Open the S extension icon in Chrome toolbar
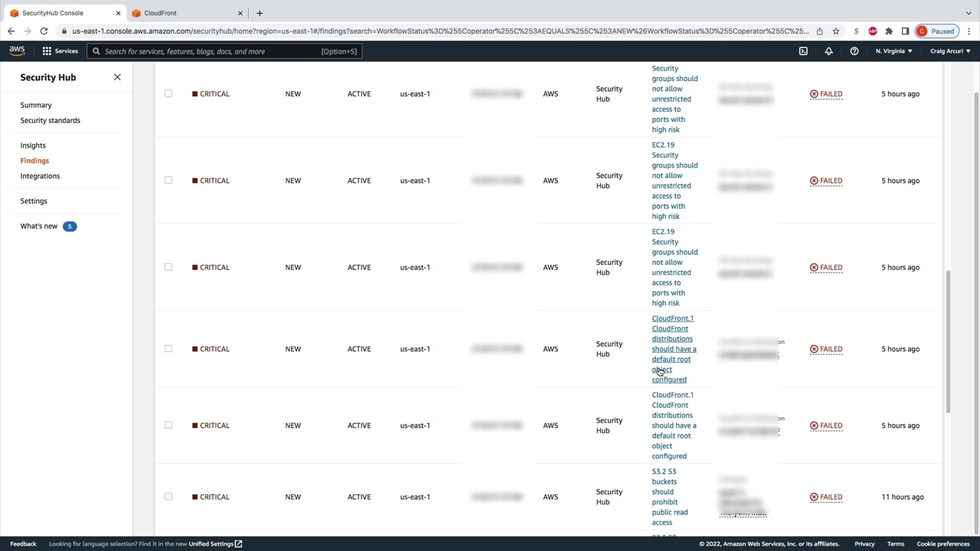The width and height of the screenshot is (980, 551). 856,31
